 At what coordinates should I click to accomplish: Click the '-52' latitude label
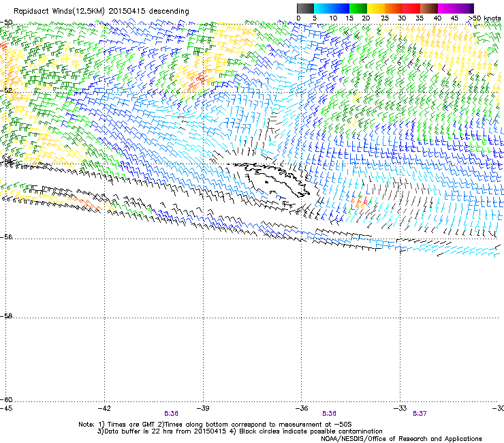click(6, 90)
